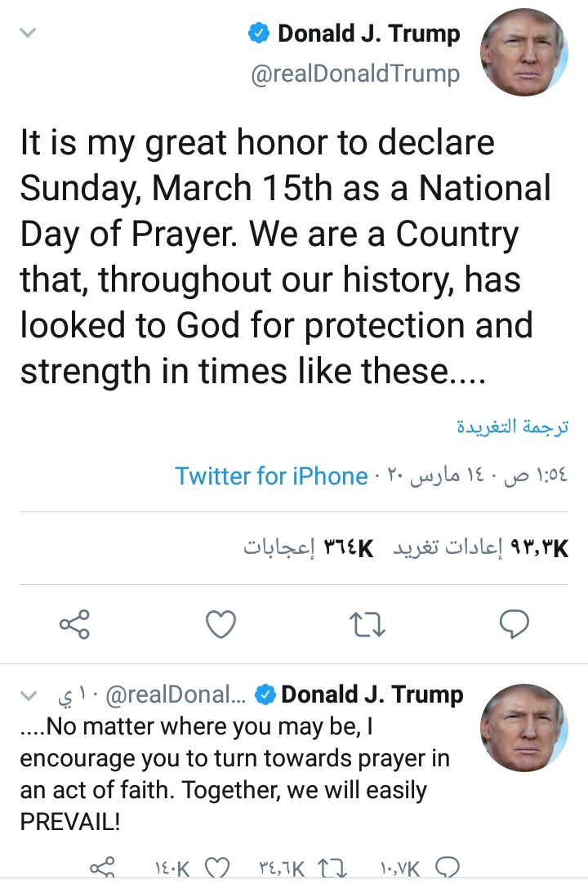Viewport: 588px width, 893px height.
Task: Click the verified badge beside the top Donald J. Trump name
Action: point(258,34)
